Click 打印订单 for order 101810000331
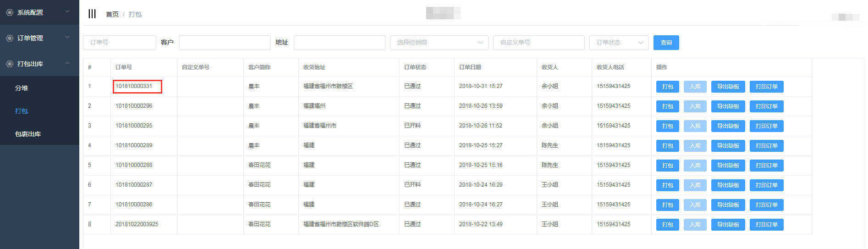 pos(767,87)
